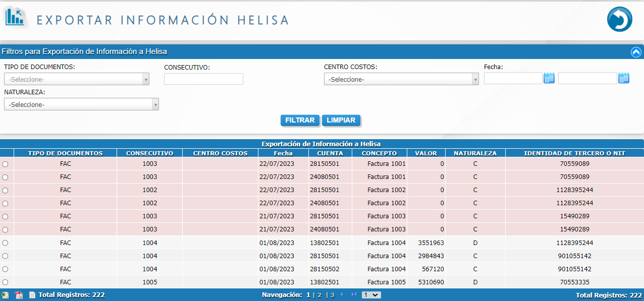Viewport: 644px width, 301px height.
Task: Select radio for row with value 3551963
Action: pyautogui.click(x=5, y=243)
